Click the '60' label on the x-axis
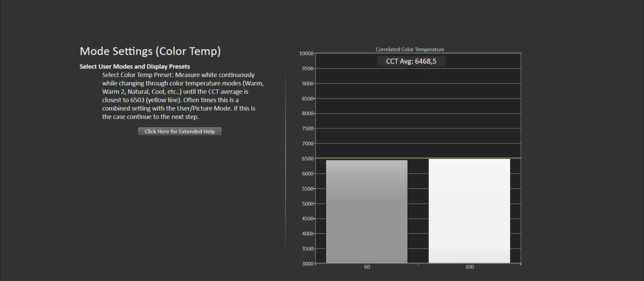644x281 pixels. 367,267
